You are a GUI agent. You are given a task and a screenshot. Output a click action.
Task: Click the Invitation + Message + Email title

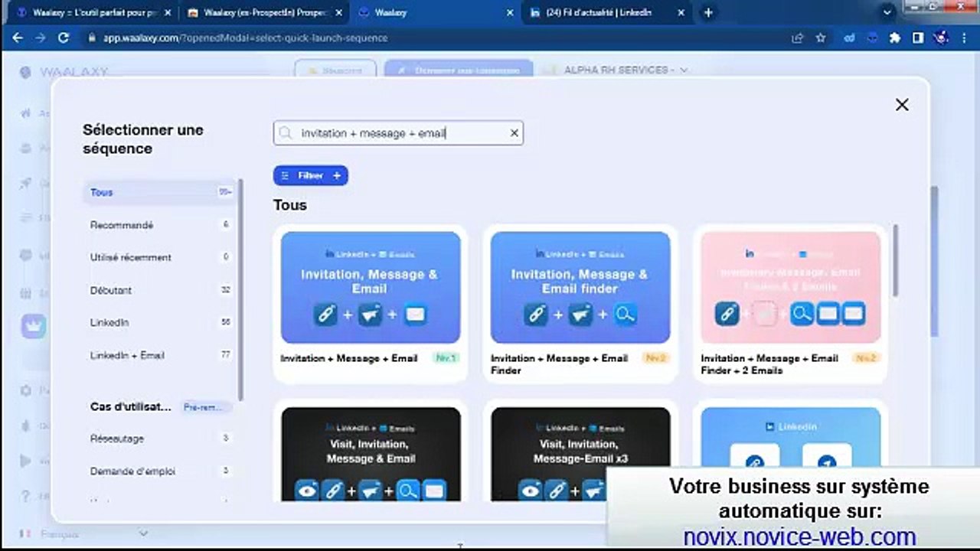[349, 358]
